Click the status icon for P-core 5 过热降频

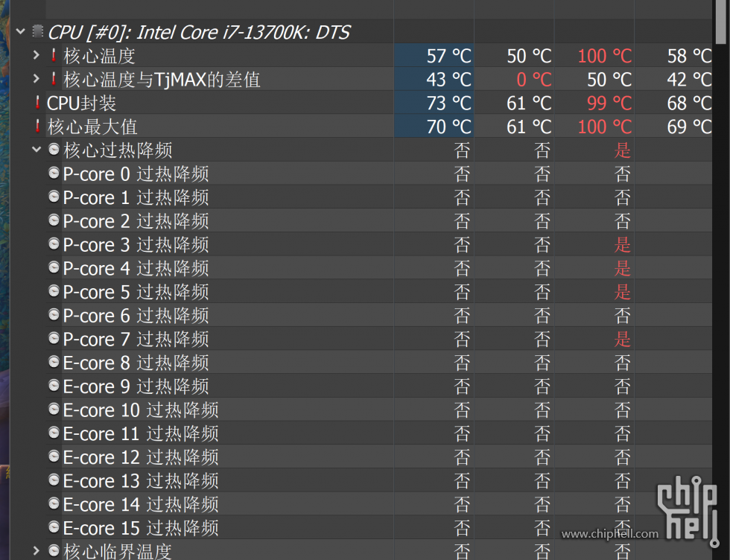click(x=54, y=291)
